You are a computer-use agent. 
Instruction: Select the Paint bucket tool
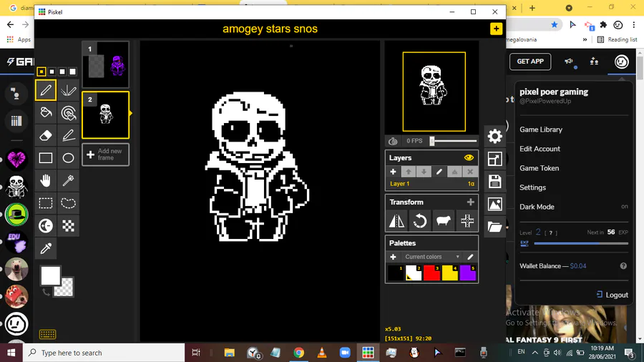click(x=46, y=113)
